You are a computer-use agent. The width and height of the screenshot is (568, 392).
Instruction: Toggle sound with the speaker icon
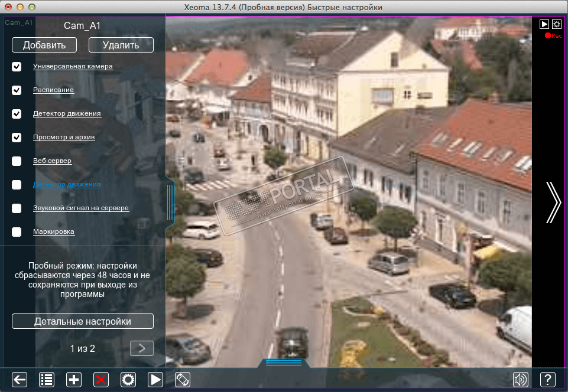pyautogui.click(x=521, y=380)
